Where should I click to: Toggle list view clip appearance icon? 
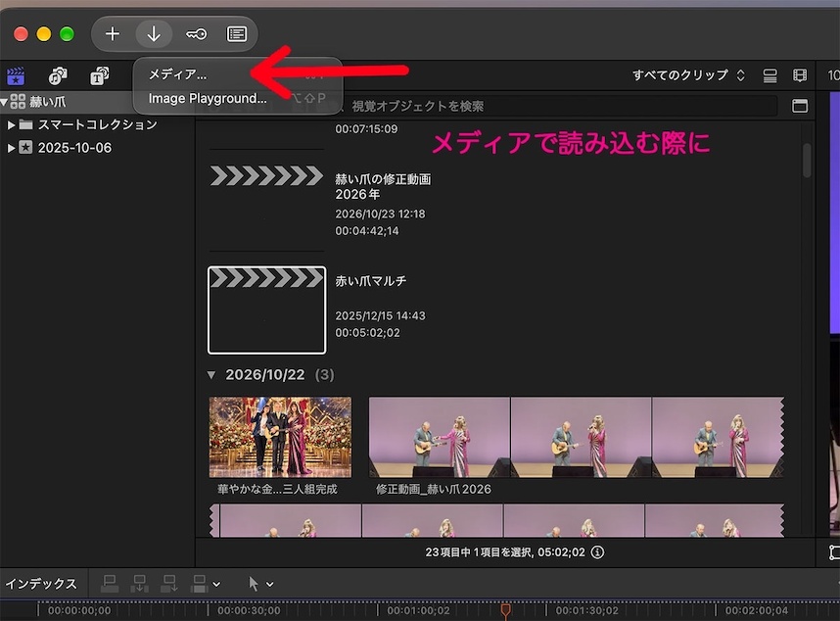[770, 75]
